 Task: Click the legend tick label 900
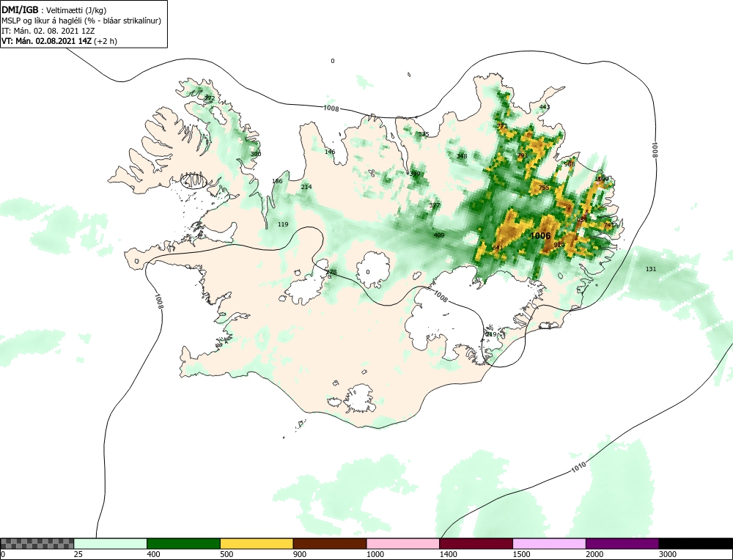pos(299,554)
